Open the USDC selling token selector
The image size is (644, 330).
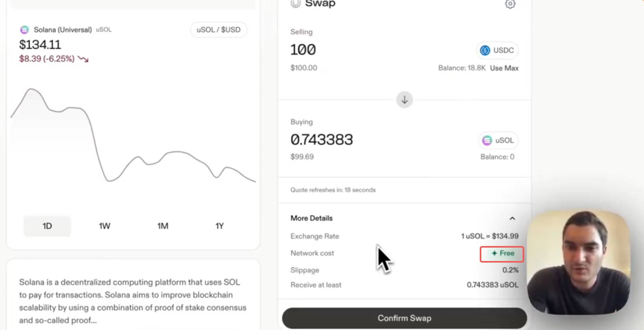click(497, 50)
